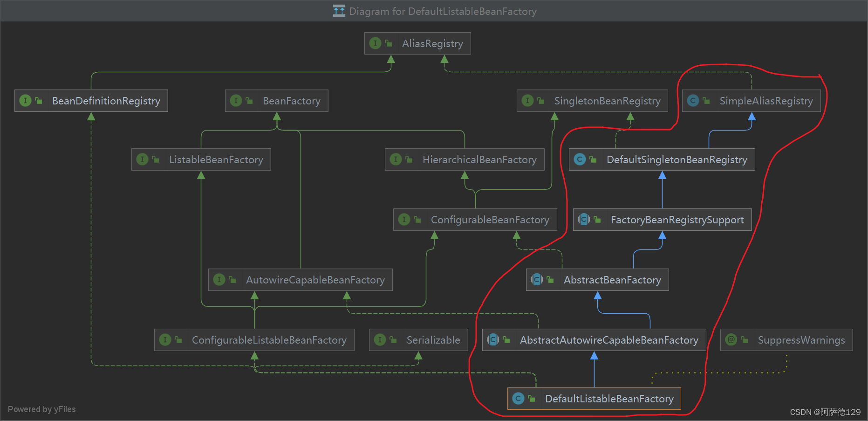This screenshot has height=421, width=868.
Task: Click the class icon of the DefaultSingletonBeanRegistry node
Action: (580, 159)
